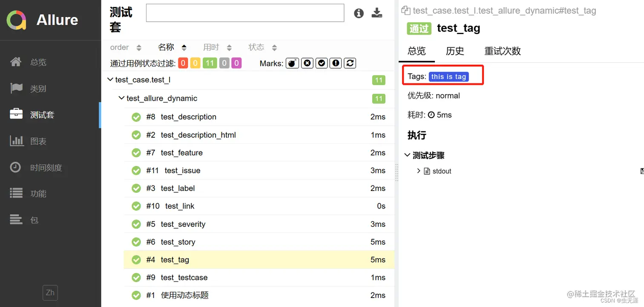Select the 测试套 briefcase icon
The image size is (644, 307).
(16, 114)
